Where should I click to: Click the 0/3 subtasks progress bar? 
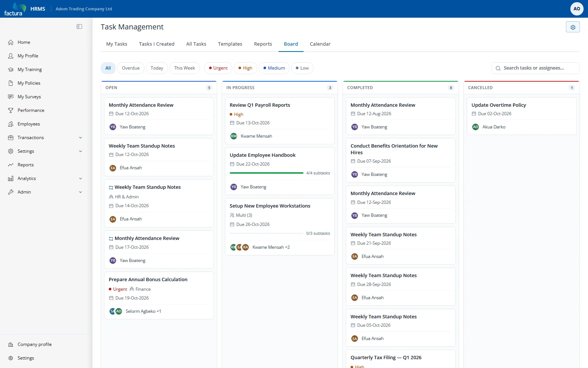coord(266,233)
